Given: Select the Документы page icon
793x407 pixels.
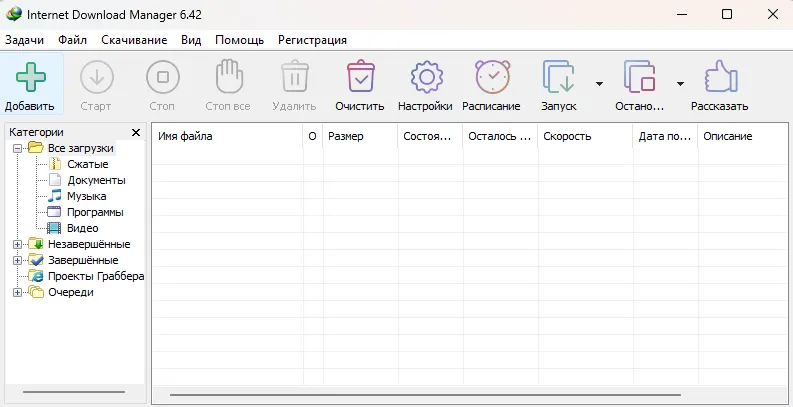Looking at the screenshot, I should (x=55, y=180).
